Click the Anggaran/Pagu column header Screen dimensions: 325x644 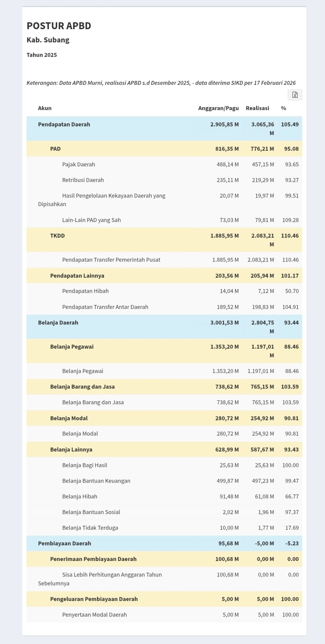(218, 108)
